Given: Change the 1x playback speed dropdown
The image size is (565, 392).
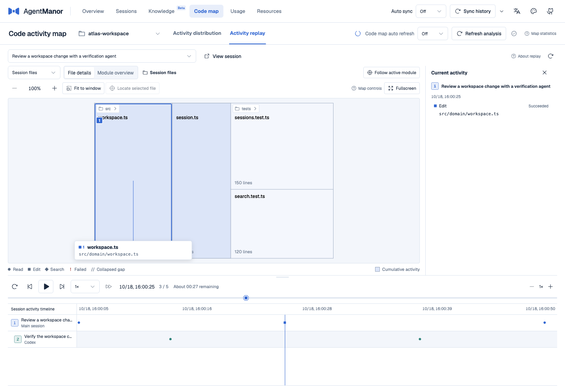Looking at the screenshot, I should (85, 287).
